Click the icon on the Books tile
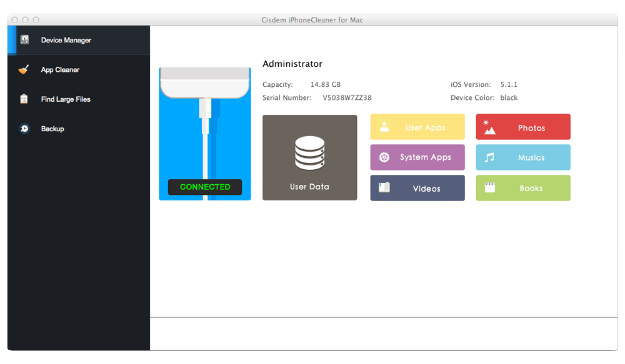 pyautogui.click(x=490, y=187)
